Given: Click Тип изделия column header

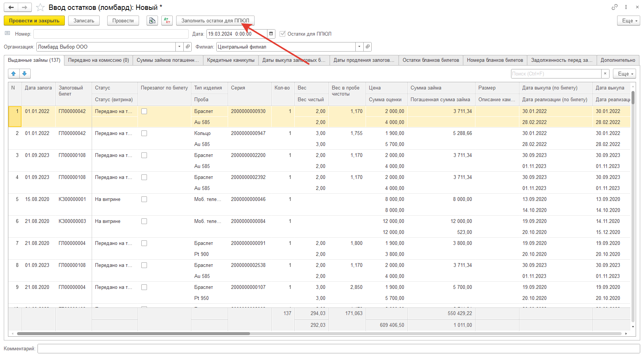Looking at the screenshot, I should tap(209, 88).
